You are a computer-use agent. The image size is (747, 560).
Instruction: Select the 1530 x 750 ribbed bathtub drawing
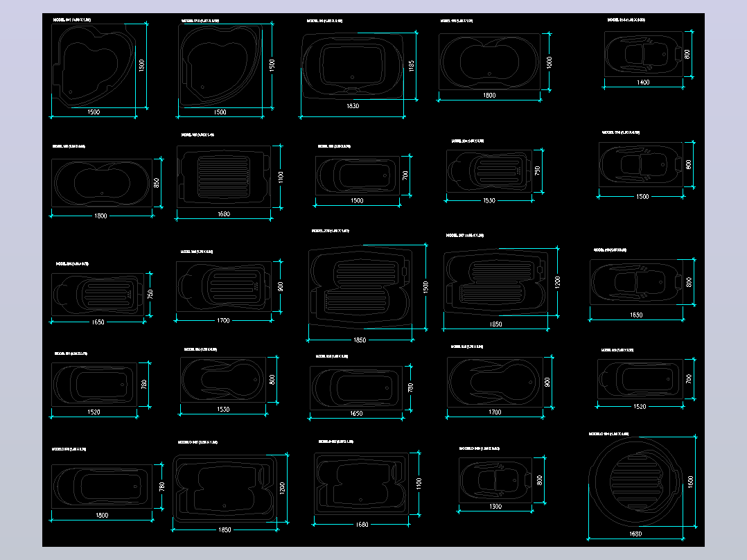[489, 171]
